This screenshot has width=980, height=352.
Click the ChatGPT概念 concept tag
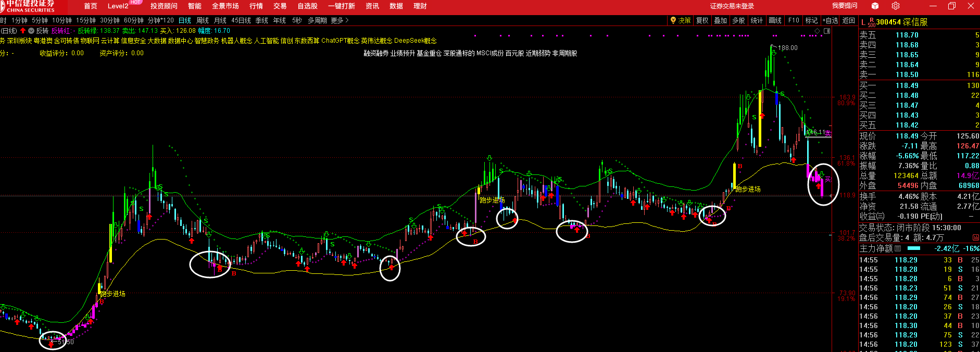[x=340, y=41]
